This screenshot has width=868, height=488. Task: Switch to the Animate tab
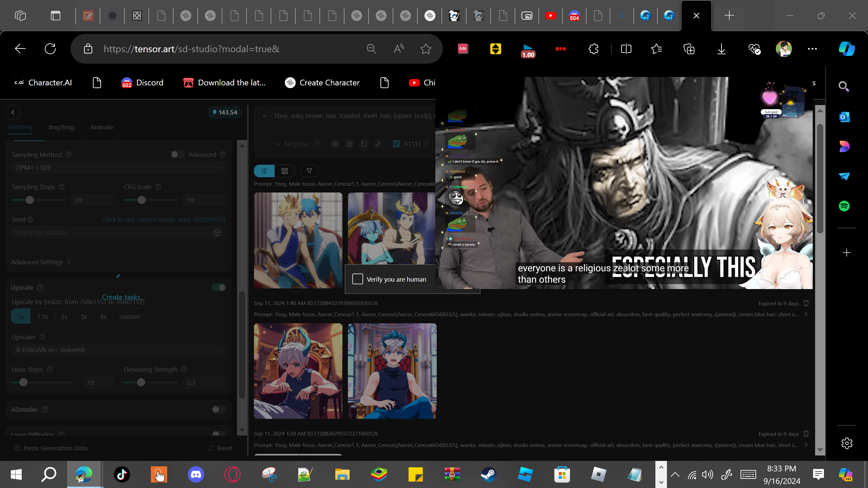pos(102,127)
